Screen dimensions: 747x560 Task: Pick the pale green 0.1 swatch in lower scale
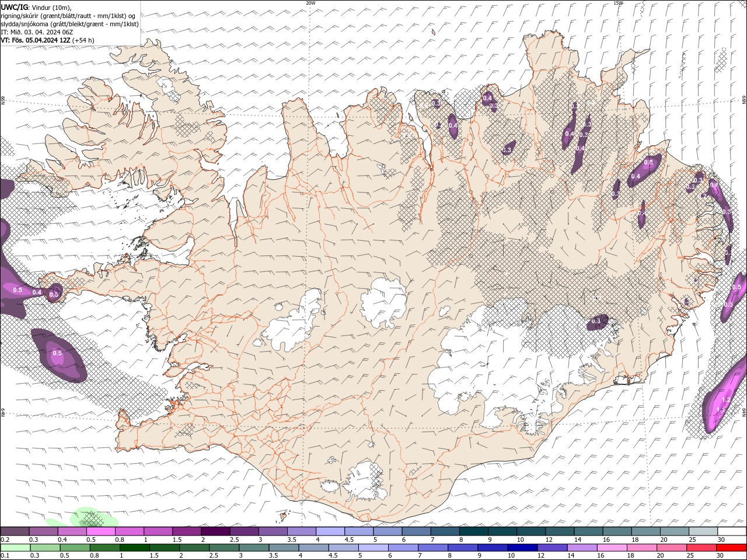pos(15,548)
